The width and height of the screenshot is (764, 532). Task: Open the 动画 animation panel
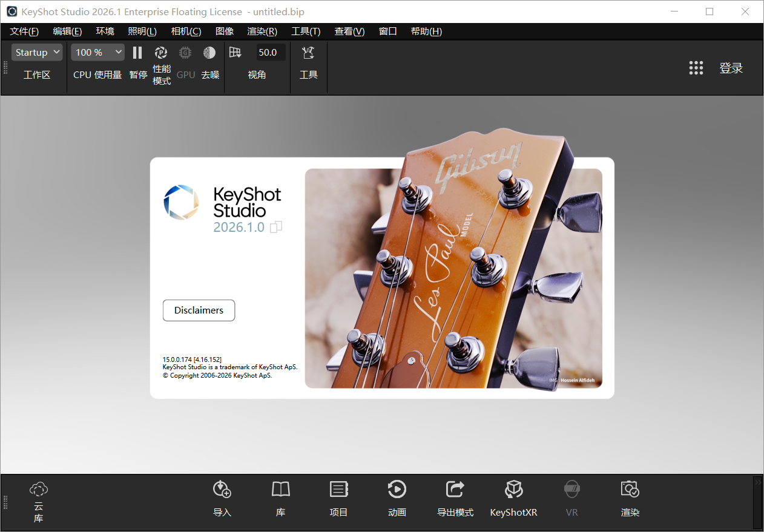[397, 499]
